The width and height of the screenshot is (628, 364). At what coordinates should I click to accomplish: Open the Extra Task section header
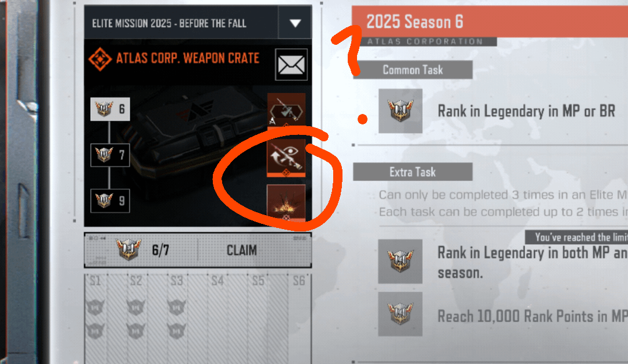click(x=412, y=172)
